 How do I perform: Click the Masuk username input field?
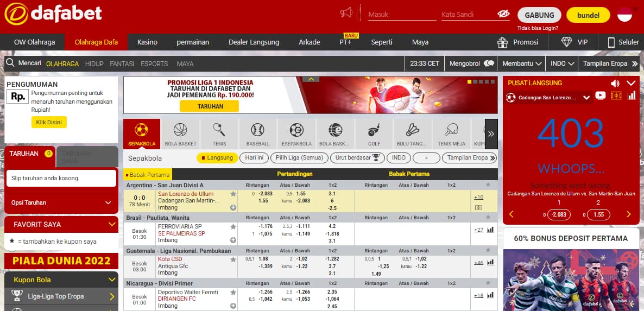coord(402,15)
